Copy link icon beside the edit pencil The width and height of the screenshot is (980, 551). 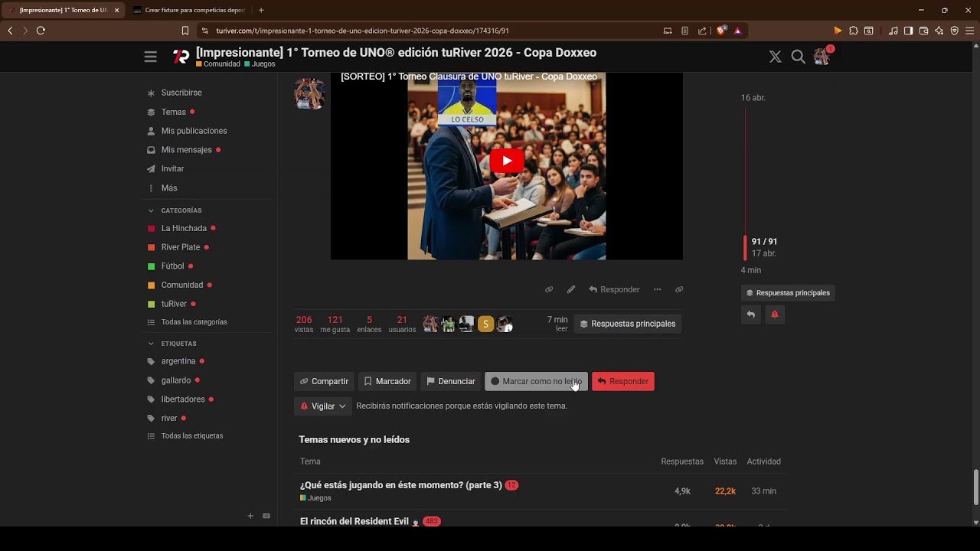pyautogui.click(x=549, y=289)
